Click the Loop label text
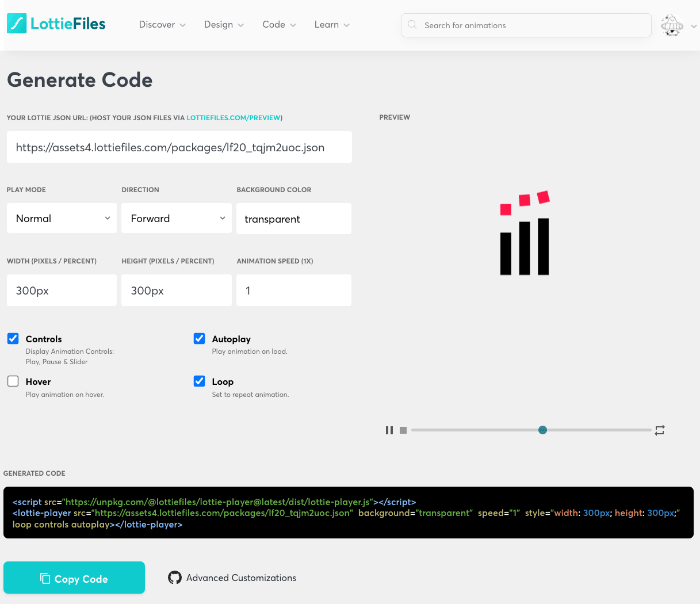 tap(223, 381)
